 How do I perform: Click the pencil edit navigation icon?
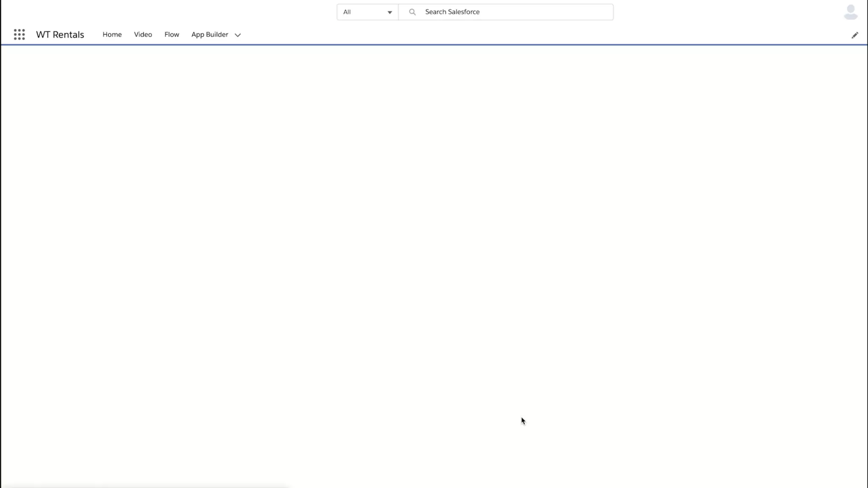(854, 35)
